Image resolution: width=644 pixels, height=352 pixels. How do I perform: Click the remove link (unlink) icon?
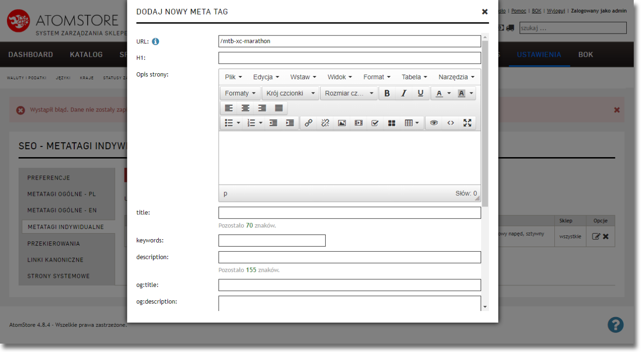point(325,123)
